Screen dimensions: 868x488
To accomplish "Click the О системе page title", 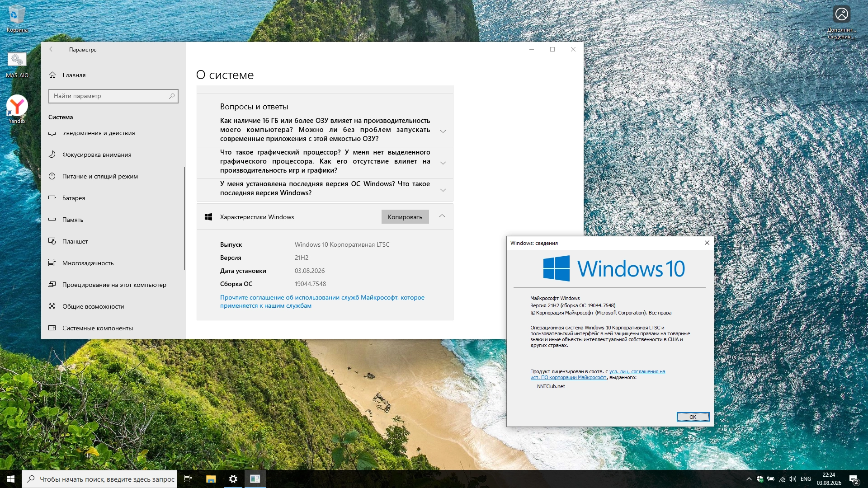I will coord(225,75).
